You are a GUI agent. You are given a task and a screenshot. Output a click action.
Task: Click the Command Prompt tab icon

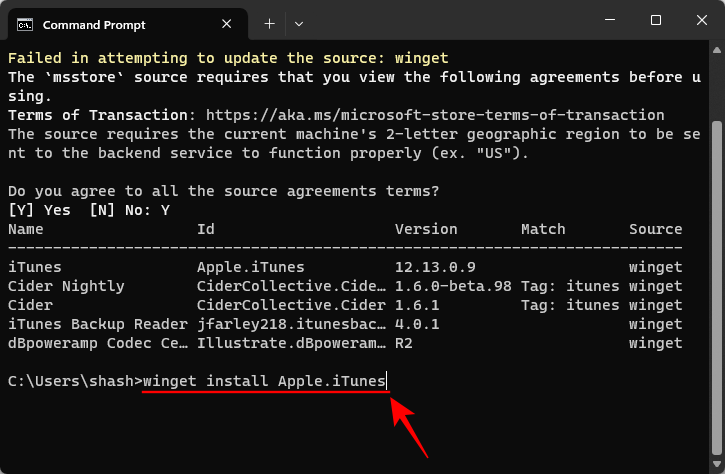point(26,23)
